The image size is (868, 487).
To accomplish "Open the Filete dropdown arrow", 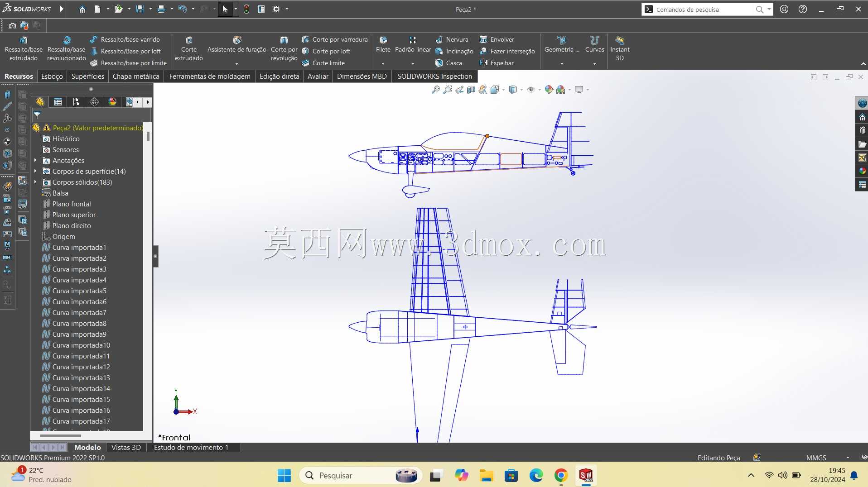I will tap(383, 64).
